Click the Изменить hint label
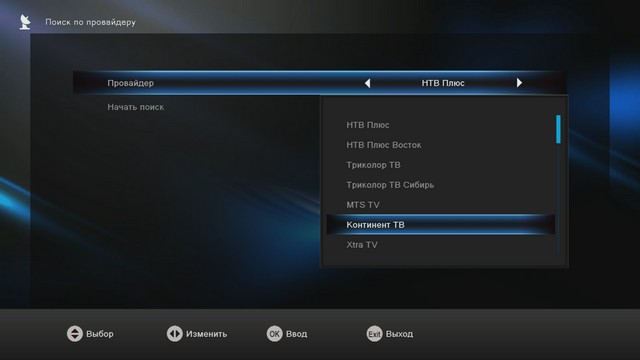Viewport: 640px width, 360px height. coord(207,334)
